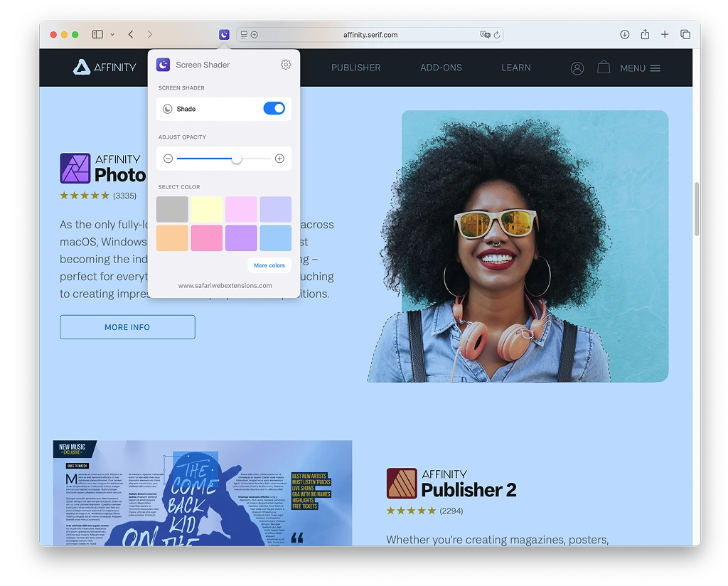728x586 pixels.
Task: Select the hot pink color swatch
Action: (x=207, y=238)
